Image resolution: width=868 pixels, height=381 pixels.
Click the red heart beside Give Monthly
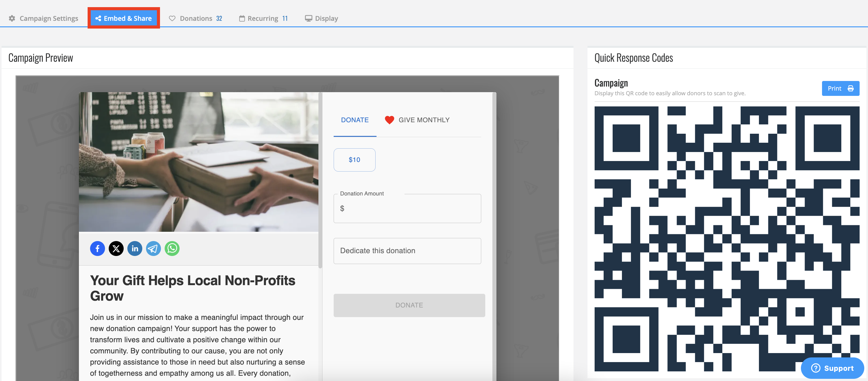tap(390, 120)
